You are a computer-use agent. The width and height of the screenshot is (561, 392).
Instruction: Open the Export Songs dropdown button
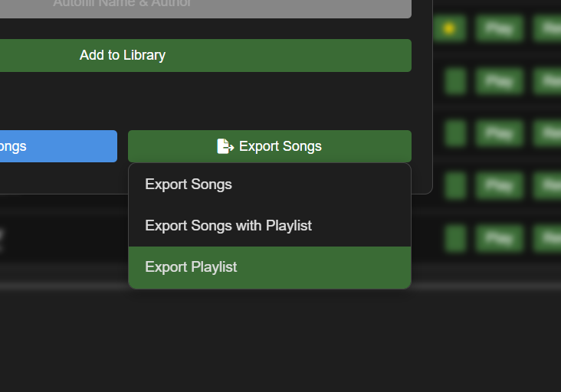[x=270, y=146]
